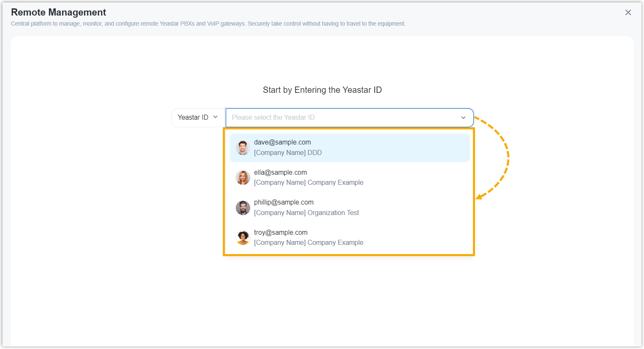Collapse the list using the select-box arrow

tap(463, 118)
